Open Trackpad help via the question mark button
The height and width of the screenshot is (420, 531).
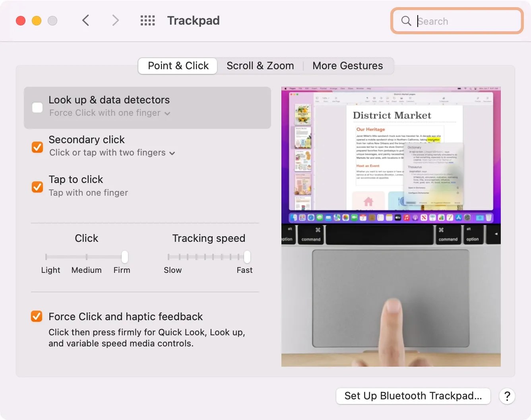507,396
